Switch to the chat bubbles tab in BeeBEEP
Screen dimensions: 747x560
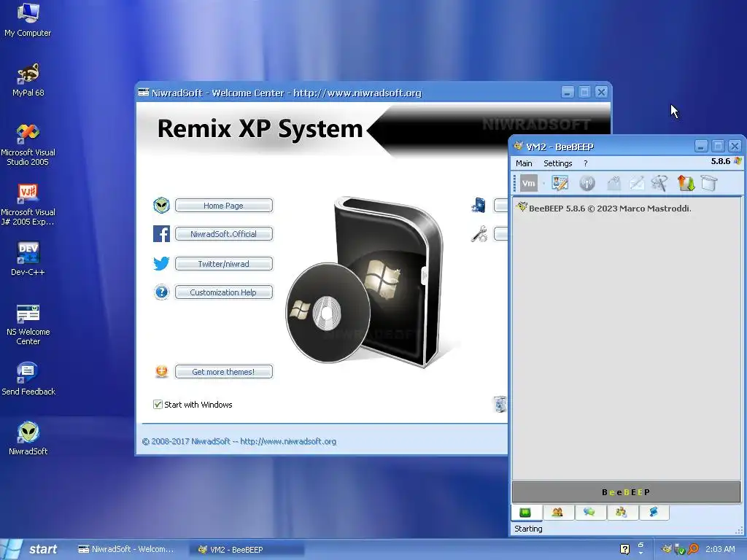click(589, 513)
